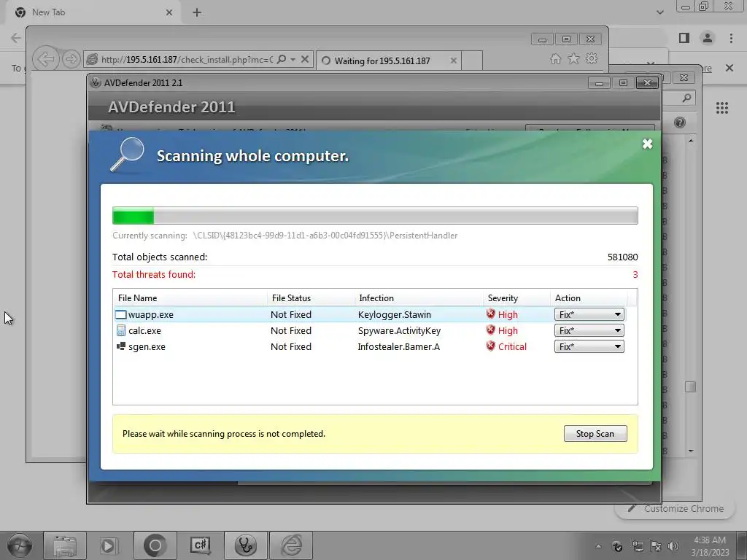Open Internet Explorer taskbar icon
Screen dimensions: 747x560
(x=290, y=545)
